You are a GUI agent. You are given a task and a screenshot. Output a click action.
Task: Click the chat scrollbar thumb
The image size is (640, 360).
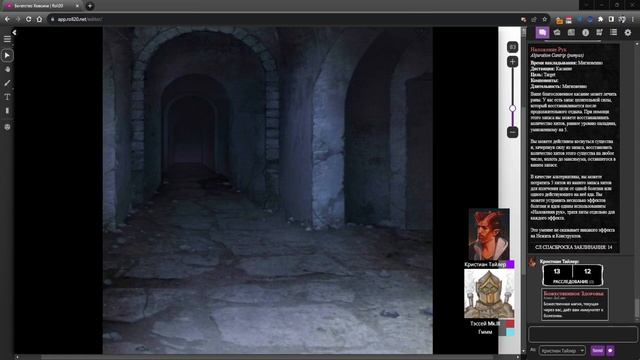tap(637, 308)
